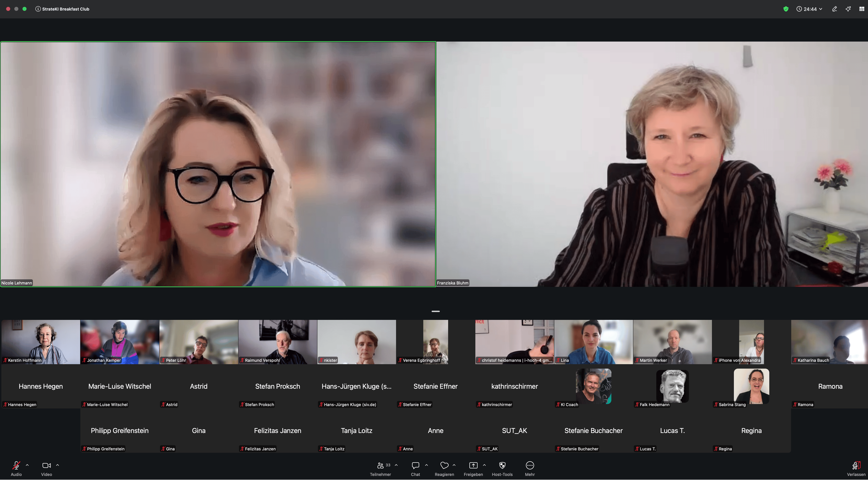Viewport: 868px width, 480px height.
Task: Click Falk Hedemann profile picture tile
Action: pyautogui.click(x=673, y=386)
